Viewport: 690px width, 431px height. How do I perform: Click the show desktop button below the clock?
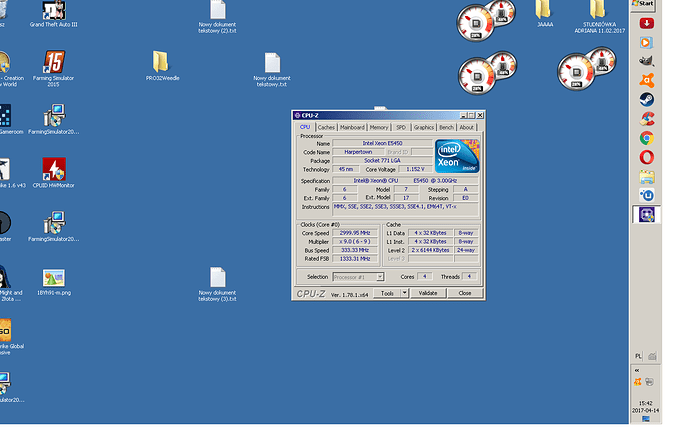[x=646, y=419]
